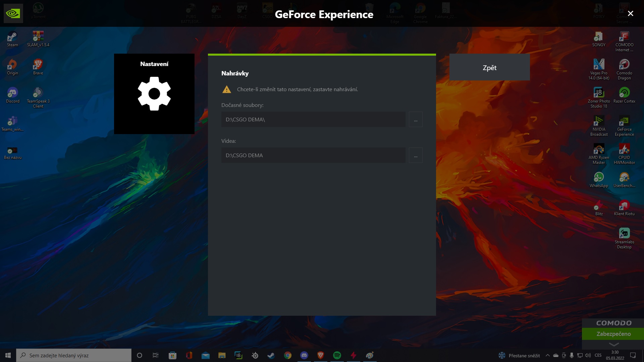Click COMODO Zabezpečeno status bar
The width and height of the screenshot is (644, 362).
pos(613,334)
